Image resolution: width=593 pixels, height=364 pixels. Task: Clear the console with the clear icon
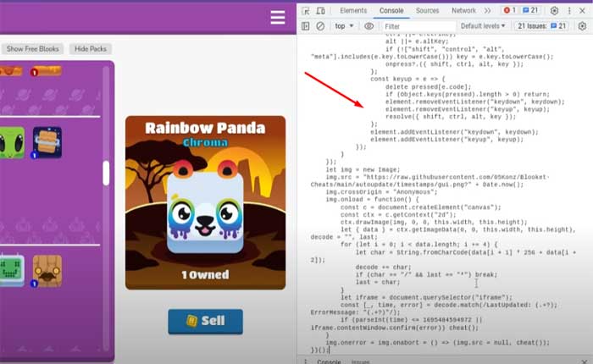(x=322, y=26)
